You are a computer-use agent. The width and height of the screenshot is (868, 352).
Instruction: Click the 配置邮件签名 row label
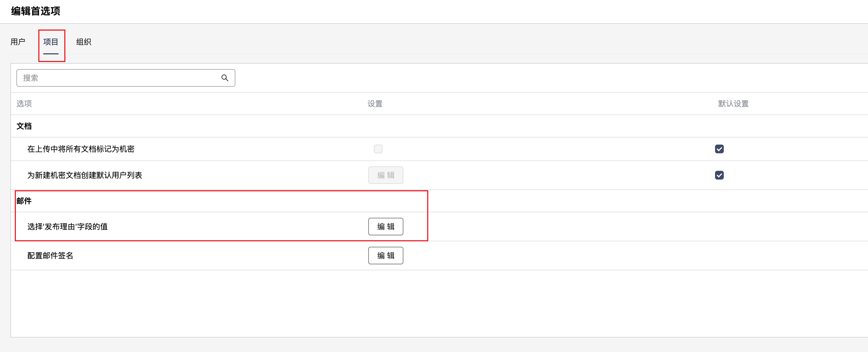click(50, 256)
